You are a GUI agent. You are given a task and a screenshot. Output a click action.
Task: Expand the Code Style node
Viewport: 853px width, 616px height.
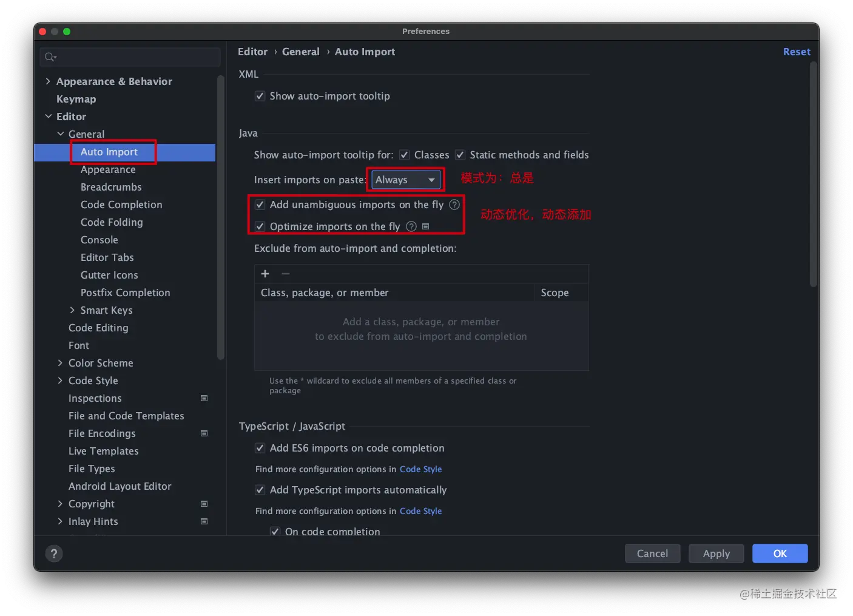tap(60, 381)
